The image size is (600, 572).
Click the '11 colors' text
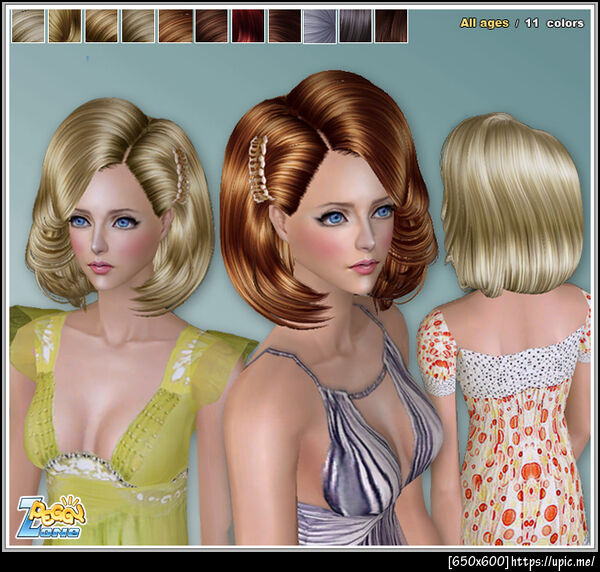coord(554,23)
